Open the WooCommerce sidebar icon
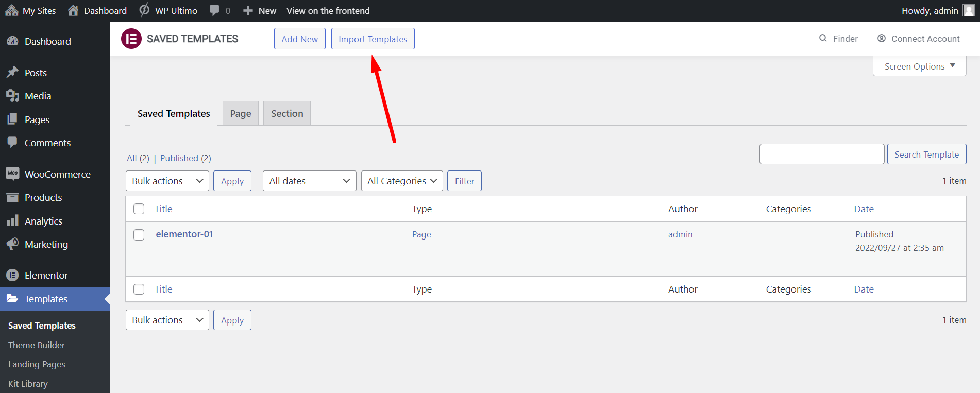This screenshot has height=393, width=980. coord(12,174)
